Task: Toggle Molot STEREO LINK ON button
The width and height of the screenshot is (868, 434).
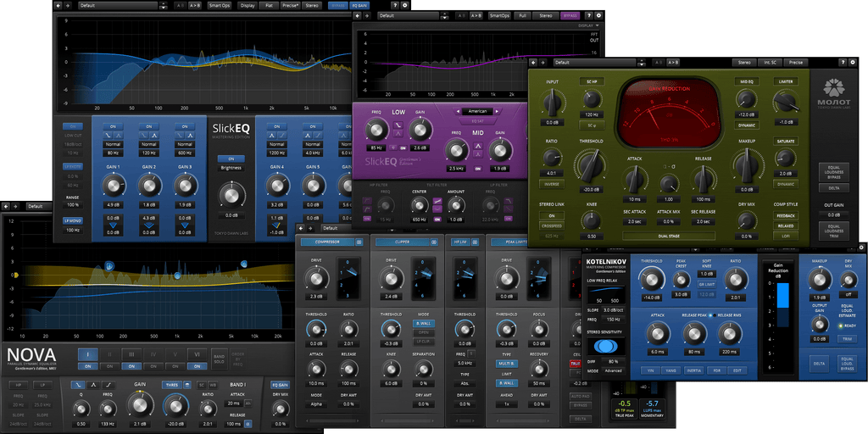Action: (551, 216)
